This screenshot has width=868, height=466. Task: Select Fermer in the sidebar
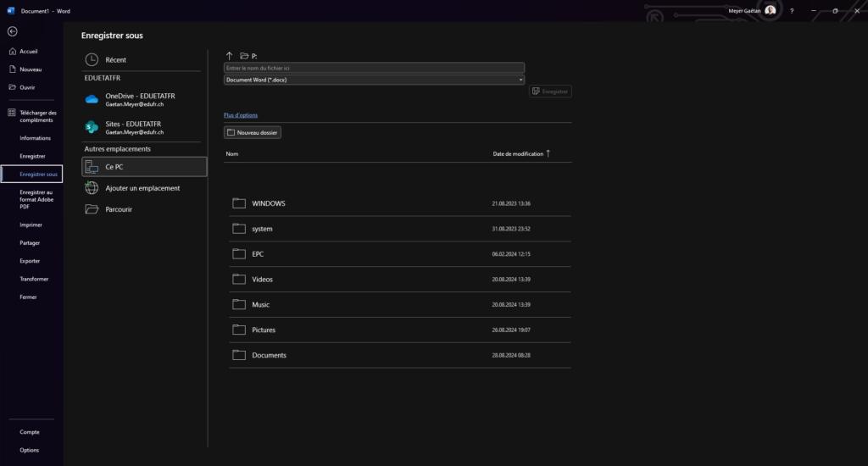click(x=28, y=297)
